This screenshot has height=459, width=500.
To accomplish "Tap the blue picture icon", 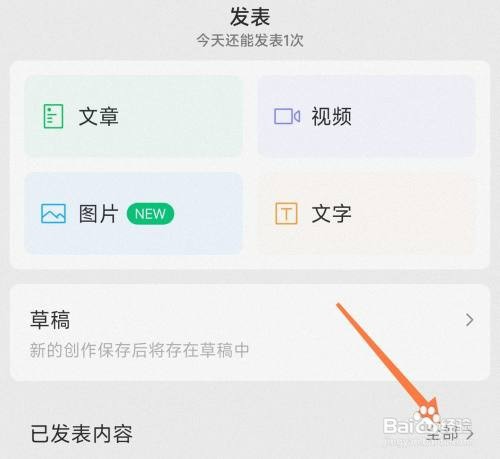I will tap(53, 214).
